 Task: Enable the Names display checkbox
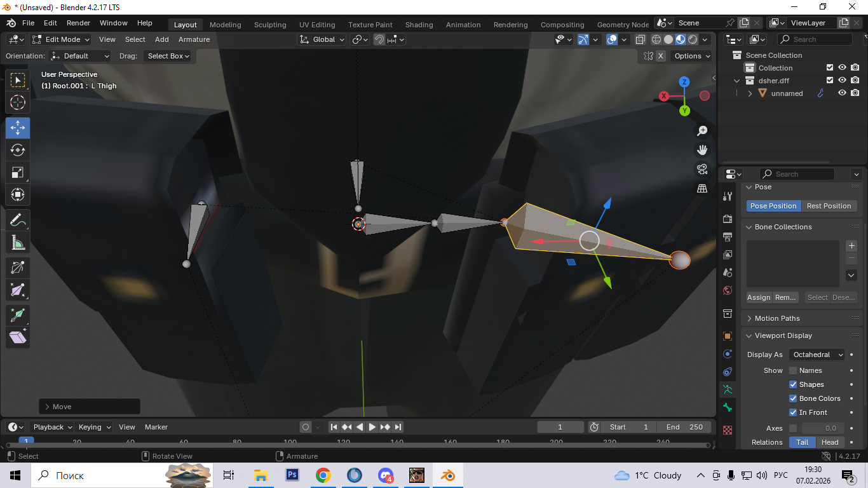tap(793, 370)
